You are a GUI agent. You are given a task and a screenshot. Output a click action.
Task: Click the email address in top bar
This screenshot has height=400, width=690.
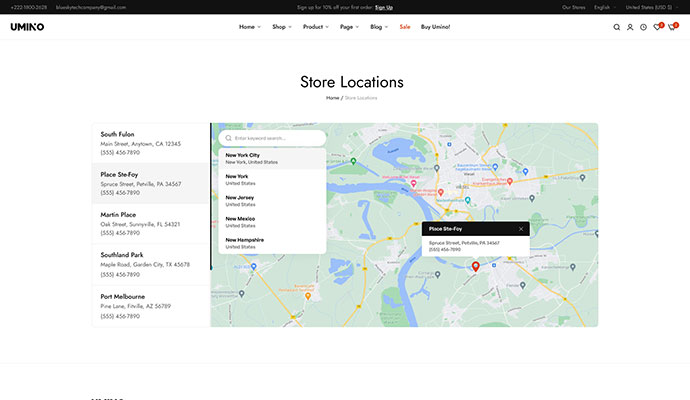[91, 7]
